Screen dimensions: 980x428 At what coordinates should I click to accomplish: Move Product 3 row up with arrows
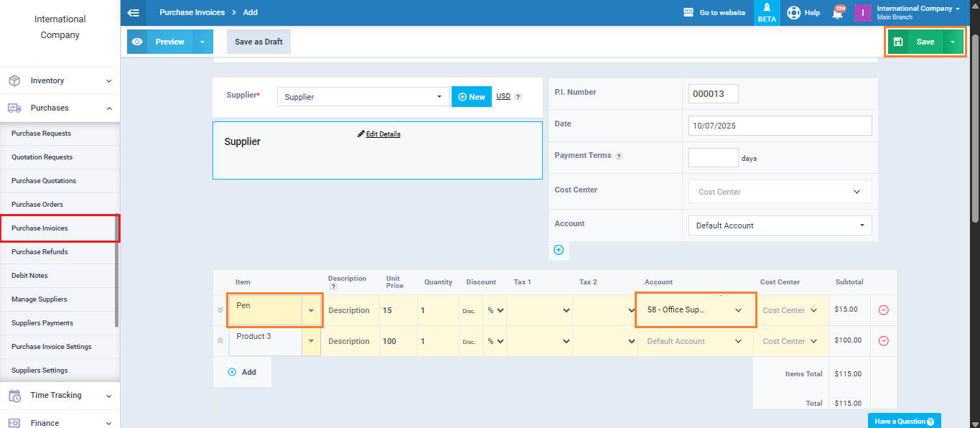coord(220,341)
